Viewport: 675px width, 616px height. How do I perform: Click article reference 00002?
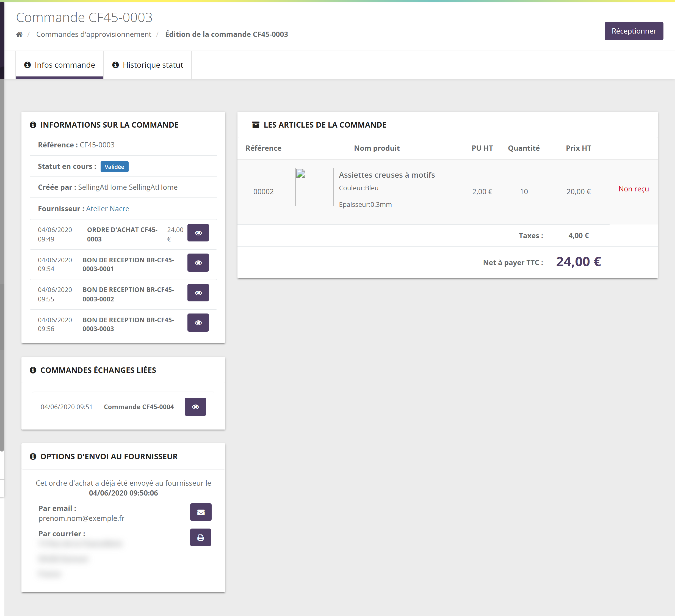coord(264,192)
